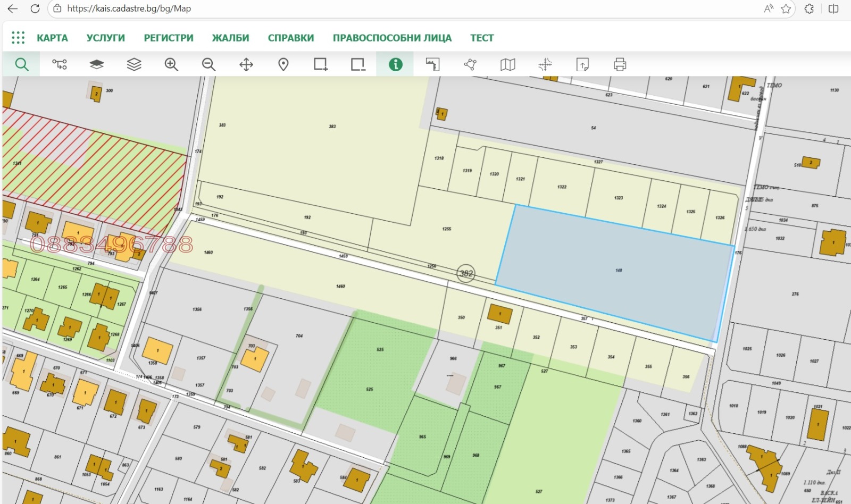Screen dimensions: 851x504
Task: Expand the green apps grid menu
Action: (x=18, y=38)
